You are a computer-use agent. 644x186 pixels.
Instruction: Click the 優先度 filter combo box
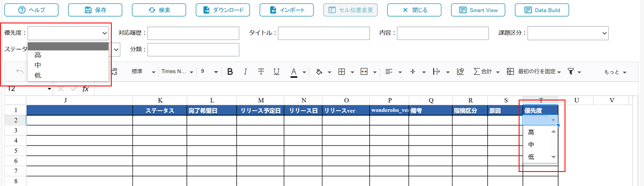[68, 33]
